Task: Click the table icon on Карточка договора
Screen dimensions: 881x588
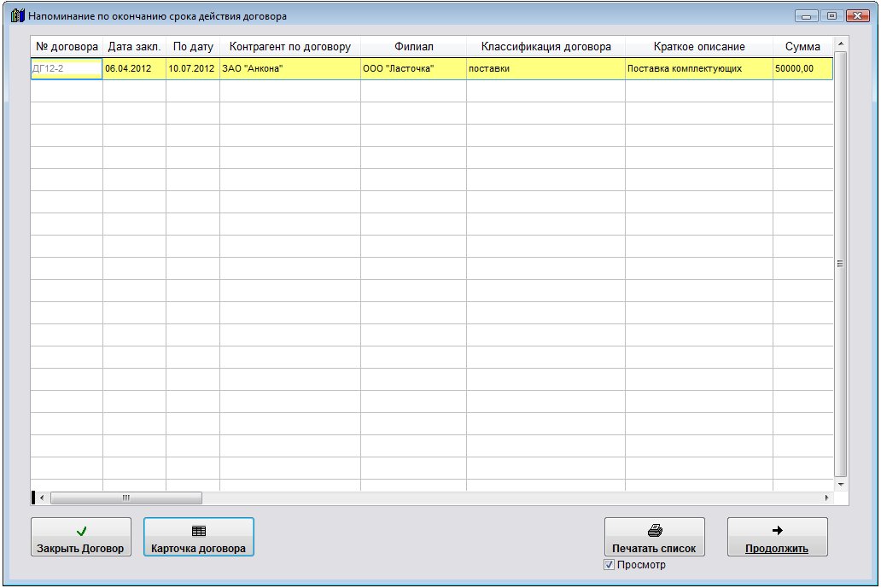Action: 199,531
